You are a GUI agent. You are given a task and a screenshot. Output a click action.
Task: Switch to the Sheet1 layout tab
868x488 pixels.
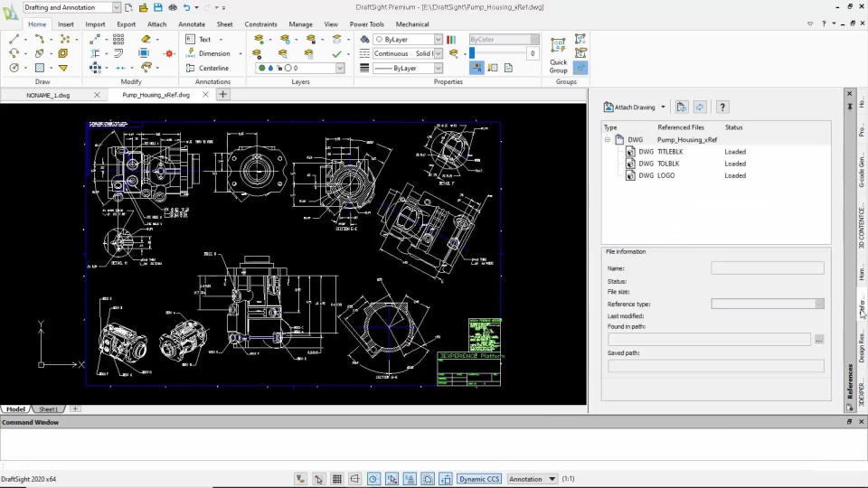48,408
